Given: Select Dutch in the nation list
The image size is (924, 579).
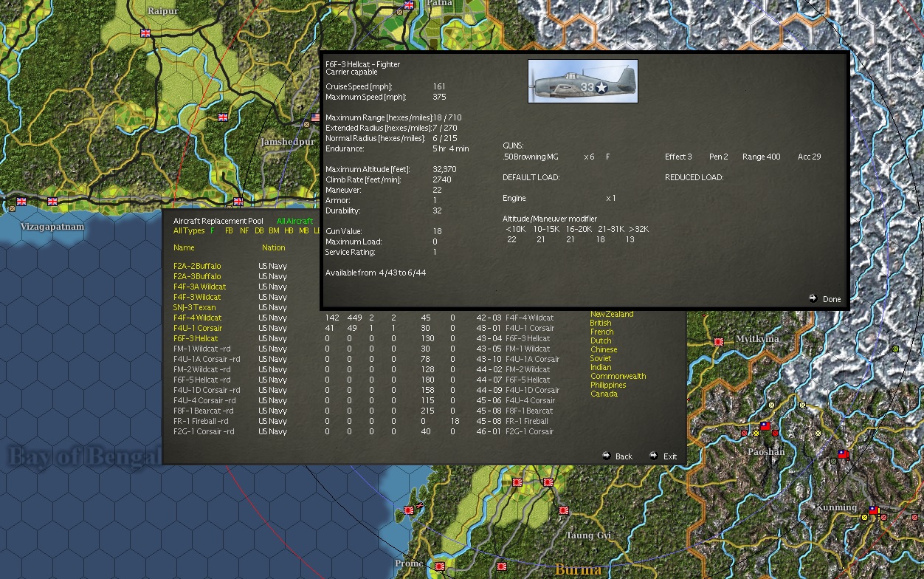Looking at the screenshot, I should point(601,340).
